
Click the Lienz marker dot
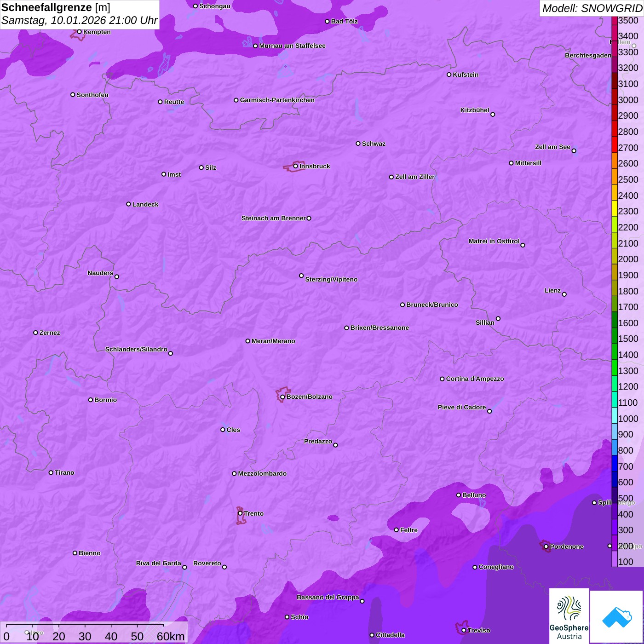(564, 294)
